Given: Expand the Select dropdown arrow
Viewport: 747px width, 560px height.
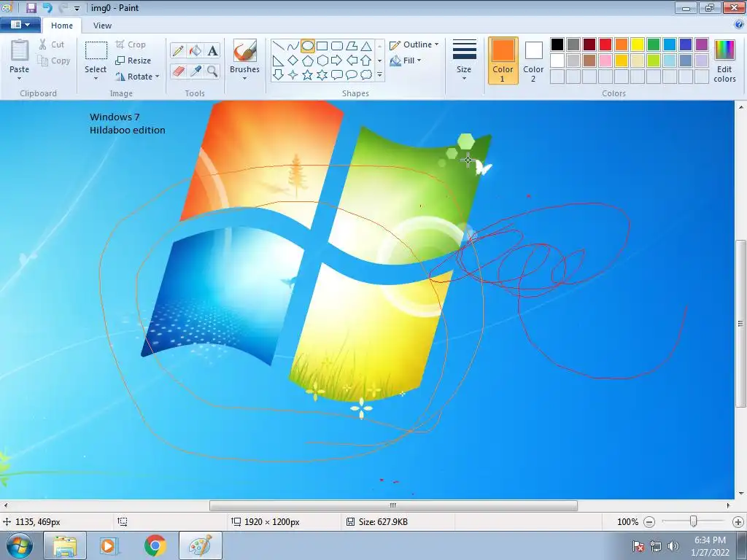Looking at the screenshot, I should click(96, 79).
